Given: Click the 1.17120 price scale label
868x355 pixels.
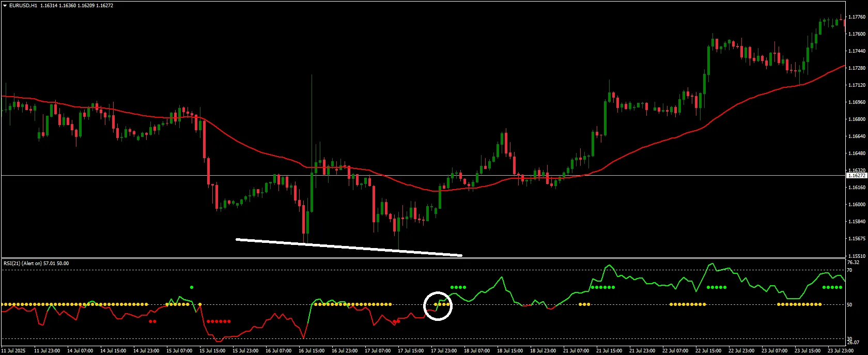Looking at the screenshot, I should pyautogui.click(x=857, y=85).
